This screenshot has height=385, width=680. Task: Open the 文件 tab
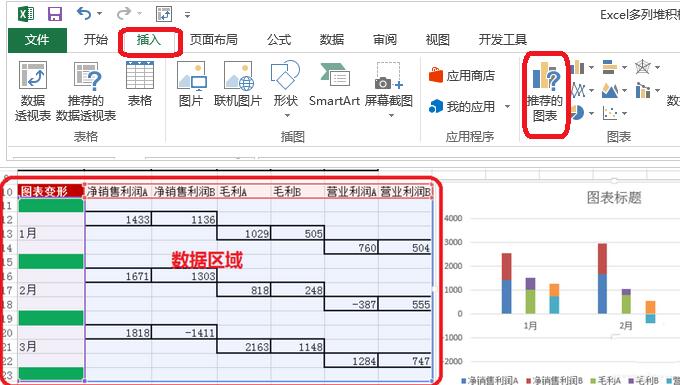click(37, 40)
